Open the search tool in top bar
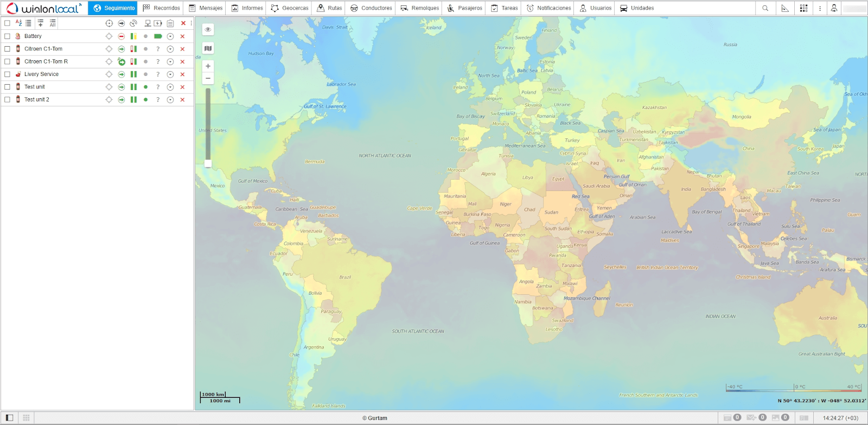 (765, 8)
